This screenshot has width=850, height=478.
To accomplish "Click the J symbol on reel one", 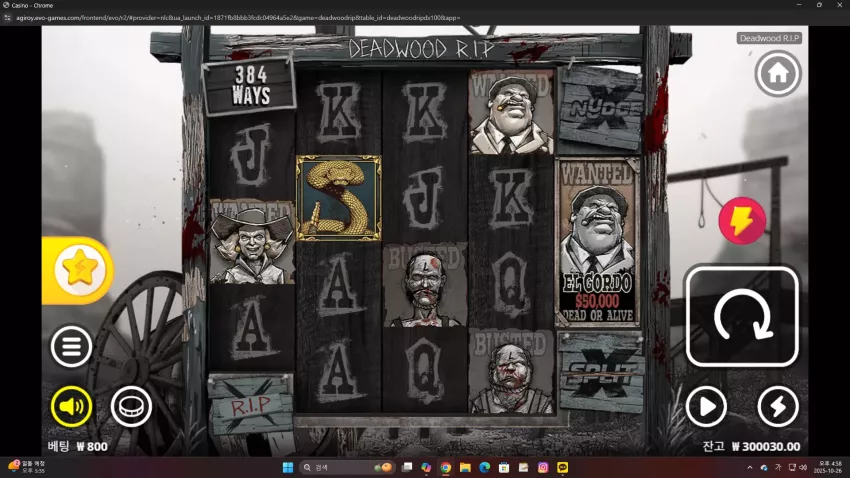I will (x=252, y=155).
